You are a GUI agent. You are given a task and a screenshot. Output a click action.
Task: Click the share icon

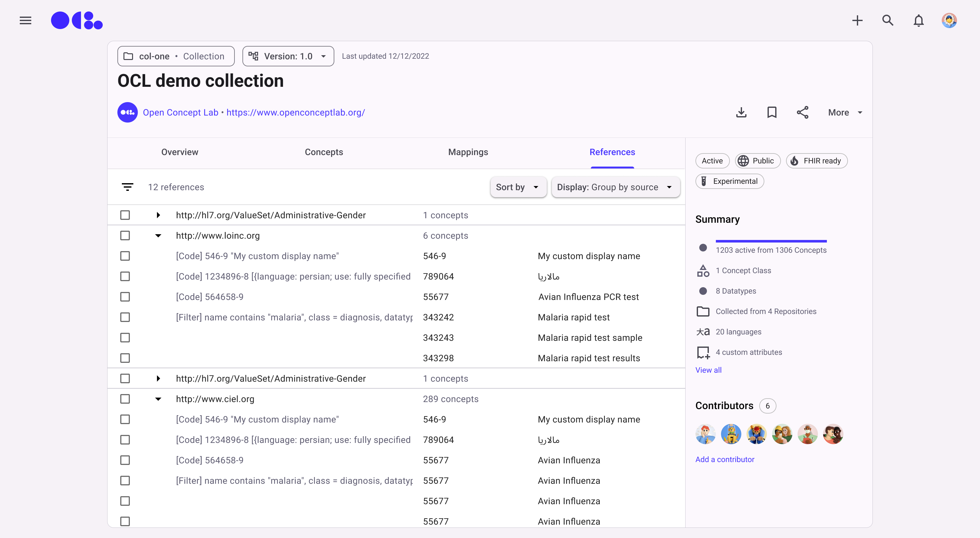802,112
